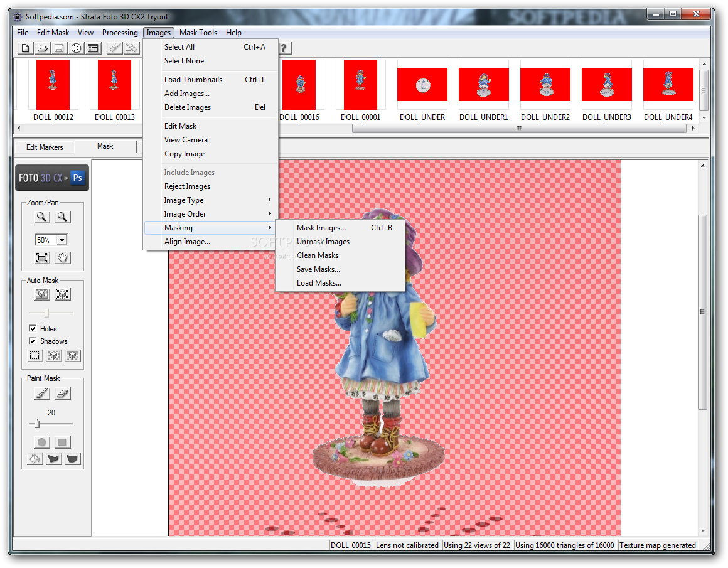
Task: Choose the square brush shape
Action: 63,442
